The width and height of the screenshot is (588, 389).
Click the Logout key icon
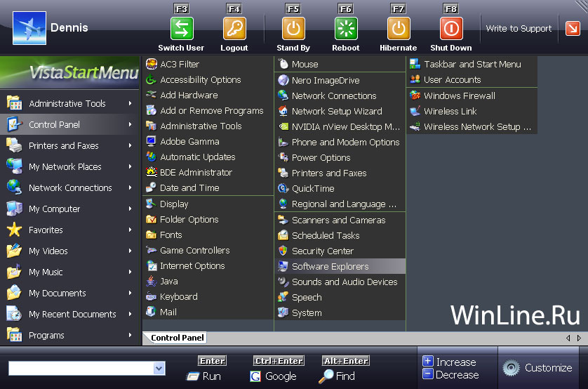(x=234, y=29)
